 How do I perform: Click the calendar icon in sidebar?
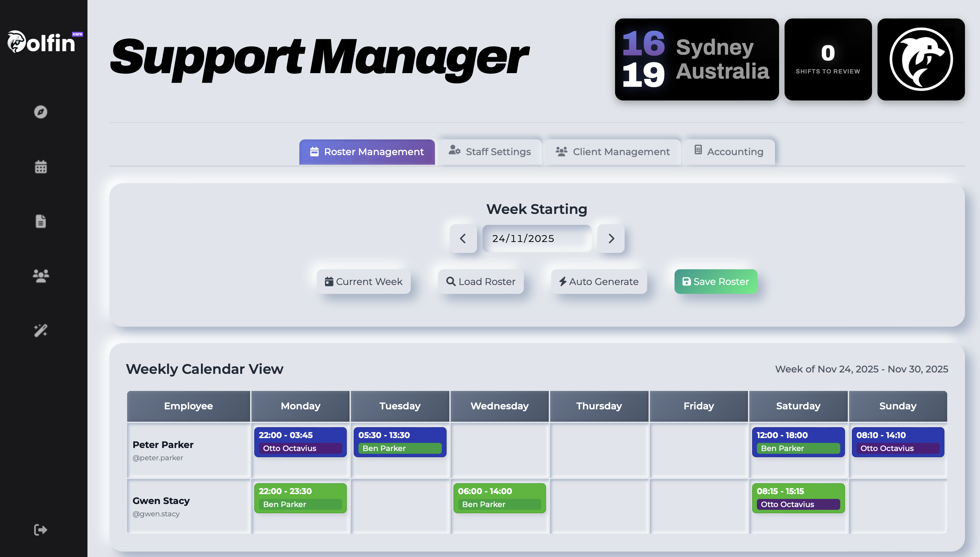(41, 167)
